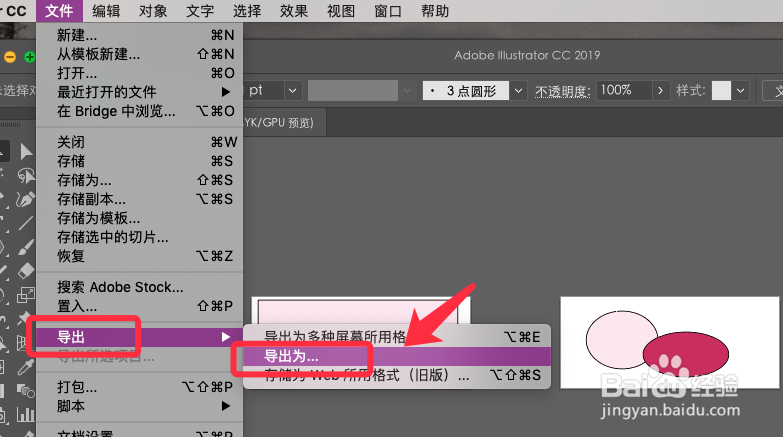
Task: Open the 选择 menu
Action: pyautogui.click(x=247, y=11)
